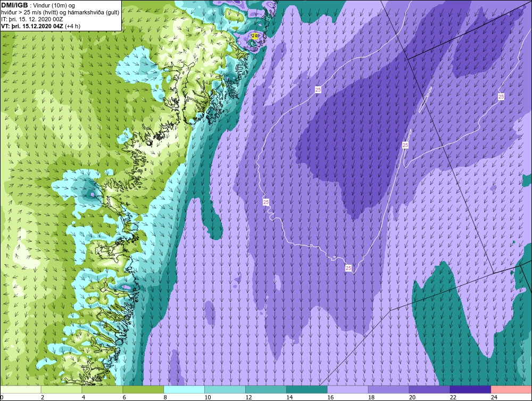Choose the 10–12 m/s turquoise legend swatch
The width and height of the screenshot is (532, 401).
click(x=225, y=389)
